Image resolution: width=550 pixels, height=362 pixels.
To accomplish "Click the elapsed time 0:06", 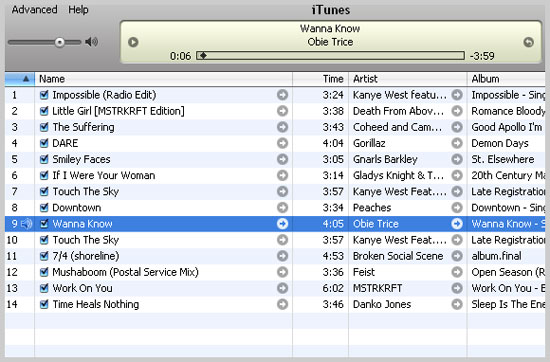I will tap(180, 56).
